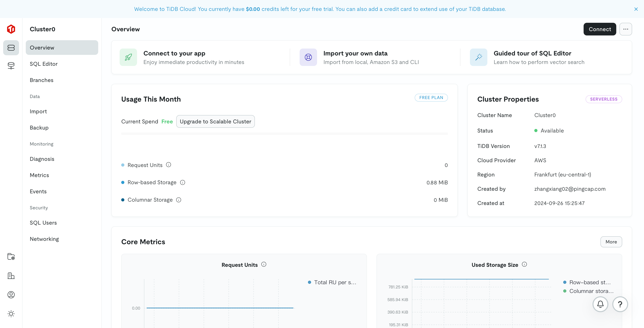Screen dimensions: 644x328
Task: Open the user account profile icon
Action: [11, 295]
